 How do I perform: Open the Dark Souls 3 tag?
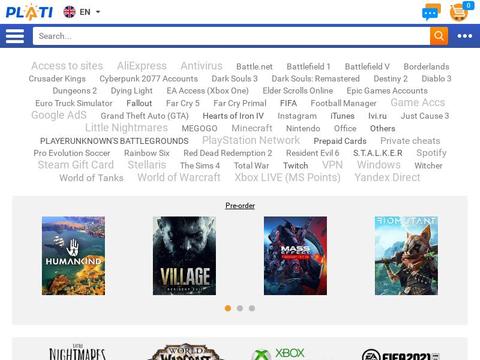pyautogui.click(x=235, y=79)
